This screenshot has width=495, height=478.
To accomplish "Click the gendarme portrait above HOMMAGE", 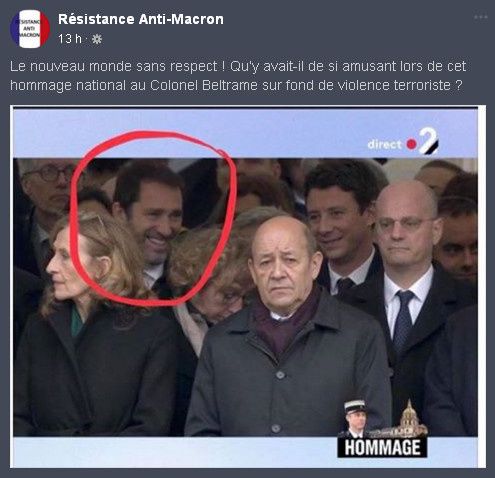I will pos(355,419).
